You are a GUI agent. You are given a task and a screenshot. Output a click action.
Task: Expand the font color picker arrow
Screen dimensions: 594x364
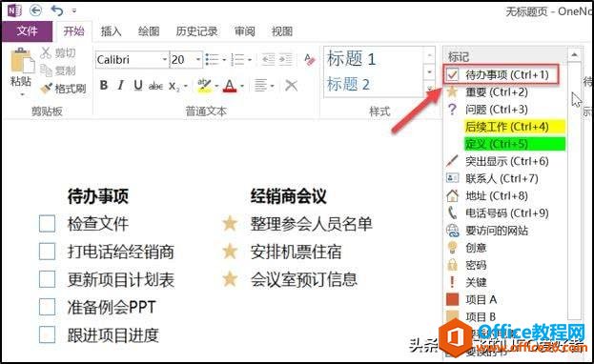pyautogui.click(x=242, y=86)
